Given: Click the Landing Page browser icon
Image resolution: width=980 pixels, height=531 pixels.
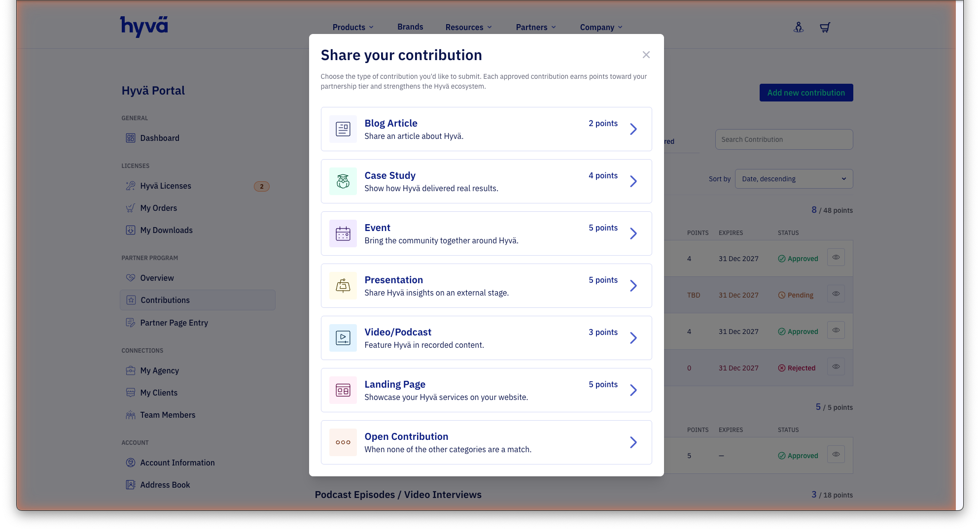Looking at the screenshot, I should tap(343, 390).
